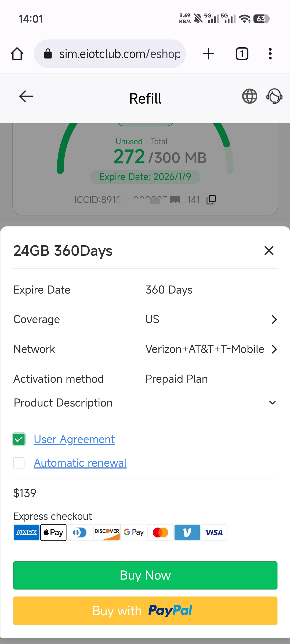
Task: Select Apple Pay express checkout option
Action: 53,532
